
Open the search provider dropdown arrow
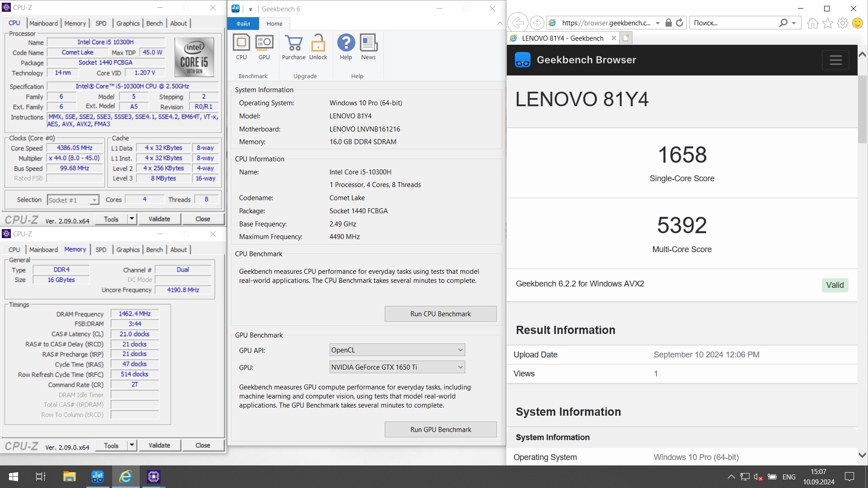[x=794, y=23]
